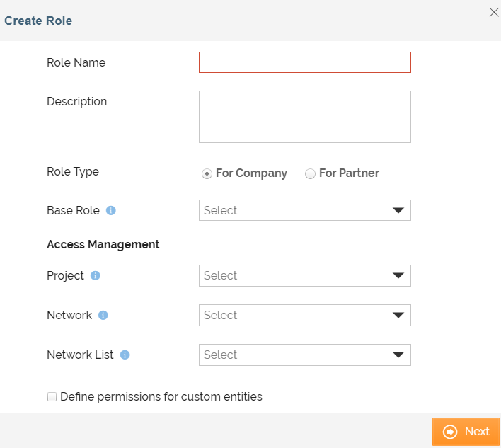The image size is (501, 448).
Task: Click the Network List info icon
Action: pos(125,355)
